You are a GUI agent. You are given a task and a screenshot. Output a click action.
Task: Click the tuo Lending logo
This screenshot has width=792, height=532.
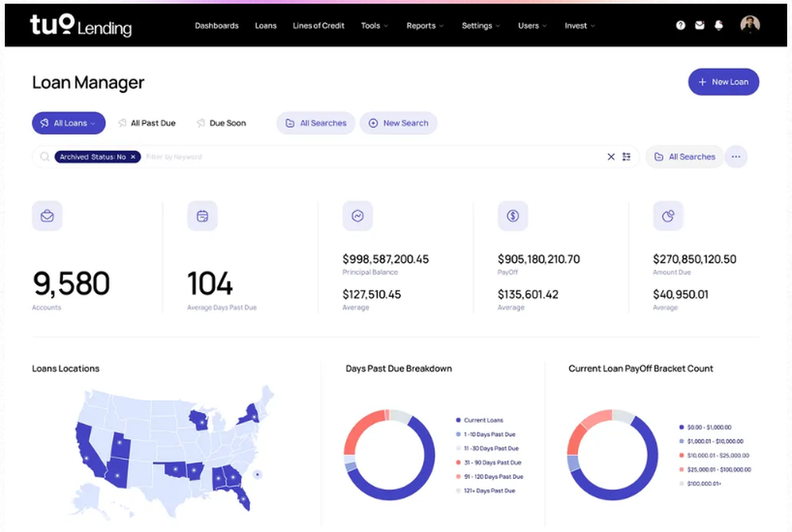(81, 25)
